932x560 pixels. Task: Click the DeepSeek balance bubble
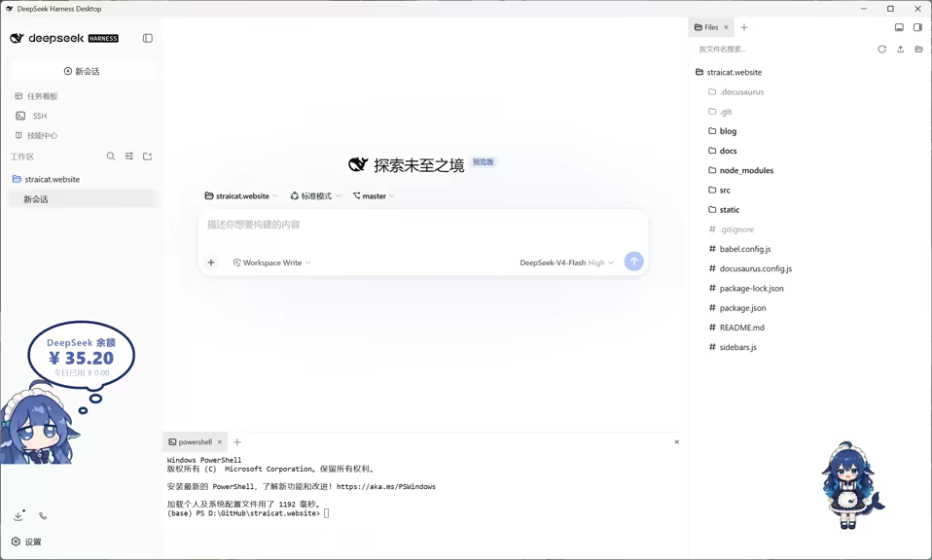[x=81, y=356]
